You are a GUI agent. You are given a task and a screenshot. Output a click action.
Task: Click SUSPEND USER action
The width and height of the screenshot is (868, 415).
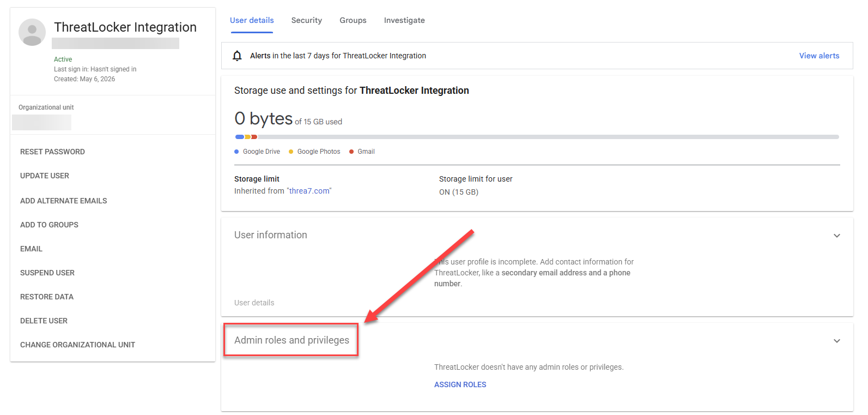47,273
